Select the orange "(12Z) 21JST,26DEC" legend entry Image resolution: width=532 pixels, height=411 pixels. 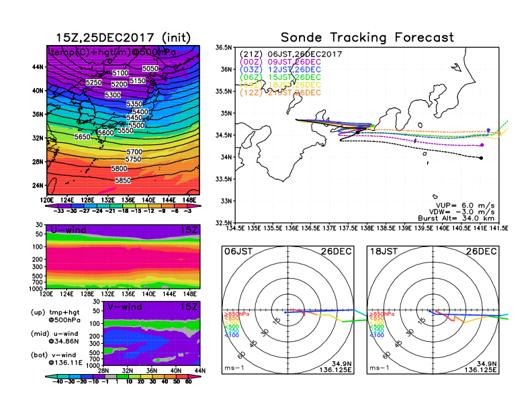pyautogui.click(x=280, y=93)
